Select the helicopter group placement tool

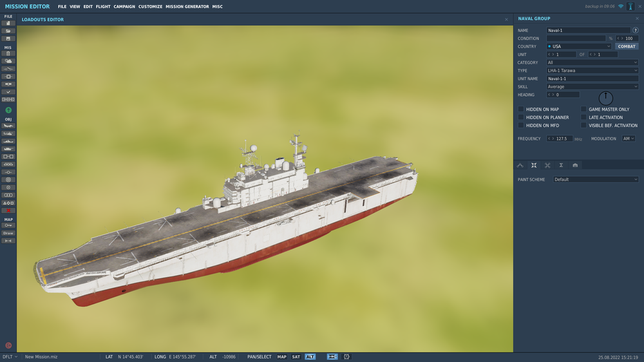coord(8,133)
